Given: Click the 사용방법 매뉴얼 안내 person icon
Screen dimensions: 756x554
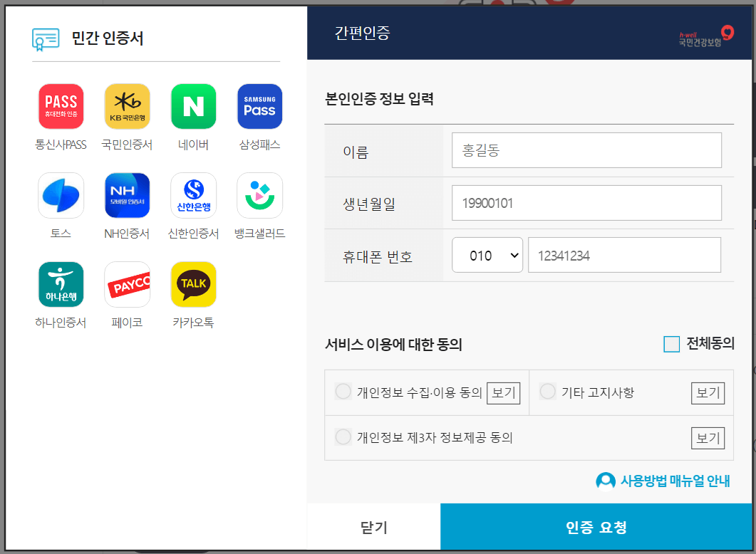Looking at the screenshot, I should tap(606, 481).
